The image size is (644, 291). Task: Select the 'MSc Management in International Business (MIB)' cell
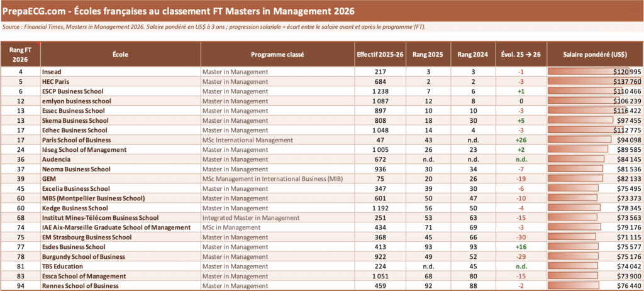point(277,179)
